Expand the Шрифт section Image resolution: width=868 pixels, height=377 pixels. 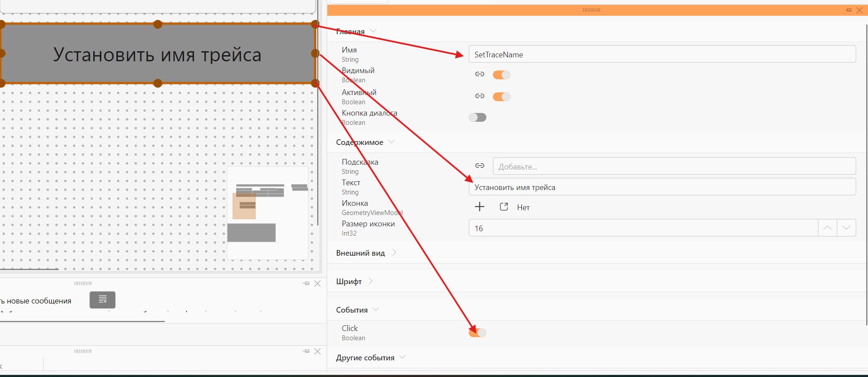pyautogui.click(x=371, y=281)
